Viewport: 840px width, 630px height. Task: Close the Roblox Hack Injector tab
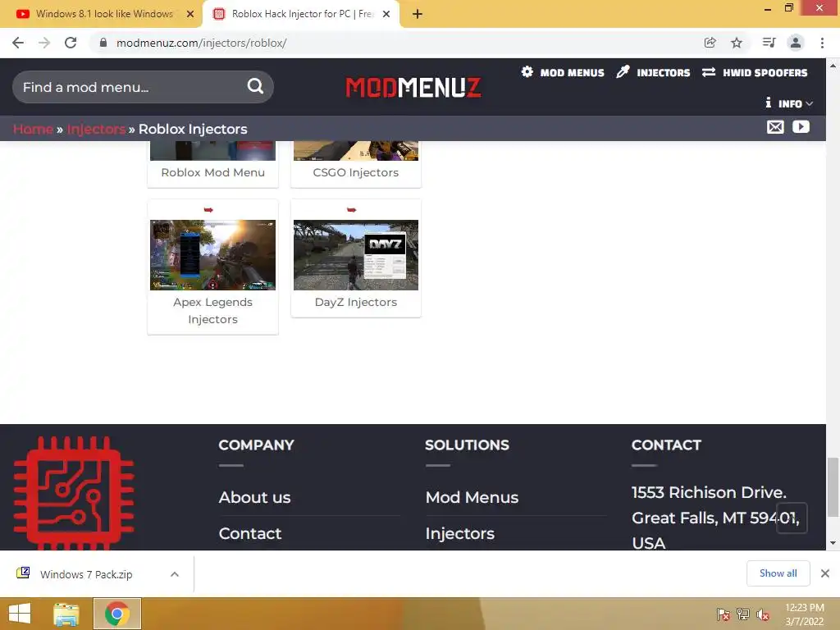coord(386,14)
